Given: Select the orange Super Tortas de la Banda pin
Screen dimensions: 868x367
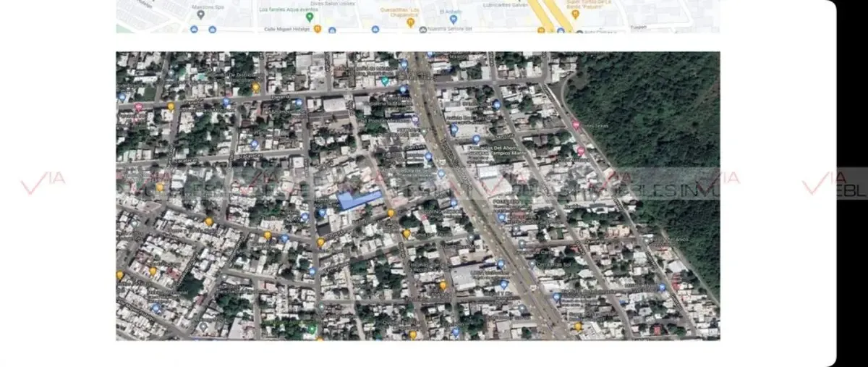Looking at the screenshot, I should click(x=575, y=13).
